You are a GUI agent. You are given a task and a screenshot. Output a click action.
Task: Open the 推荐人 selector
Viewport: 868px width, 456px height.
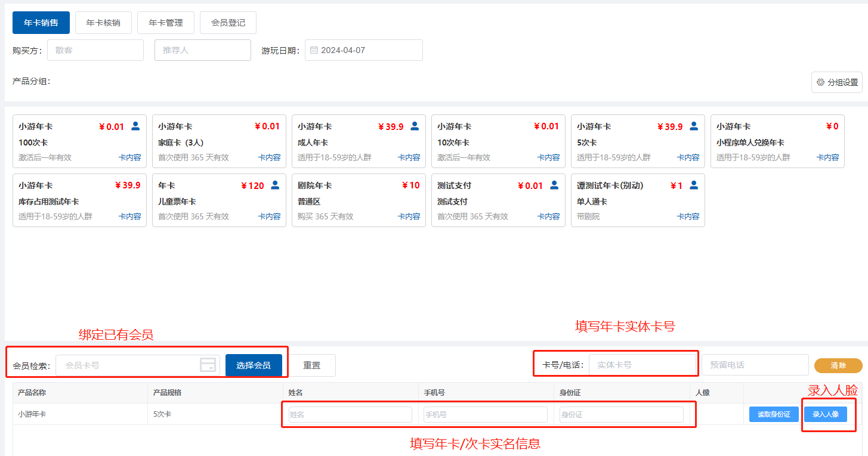[x=202, y=50]
